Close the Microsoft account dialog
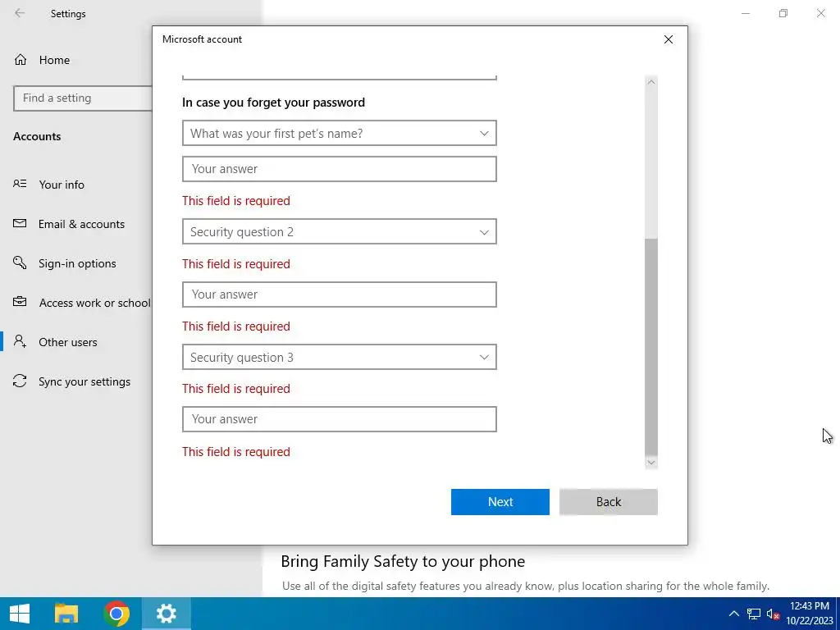840x630 pixels. coord(668,39)
